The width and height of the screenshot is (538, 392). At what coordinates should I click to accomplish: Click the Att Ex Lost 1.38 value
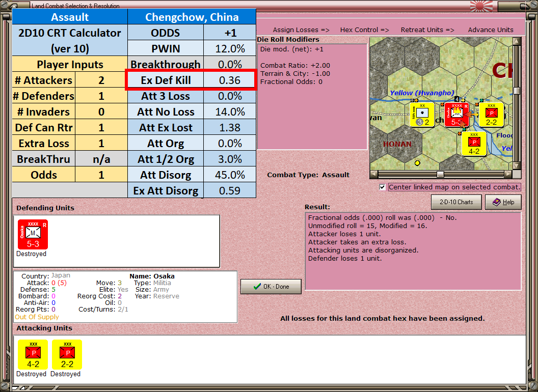click(230, 127)
